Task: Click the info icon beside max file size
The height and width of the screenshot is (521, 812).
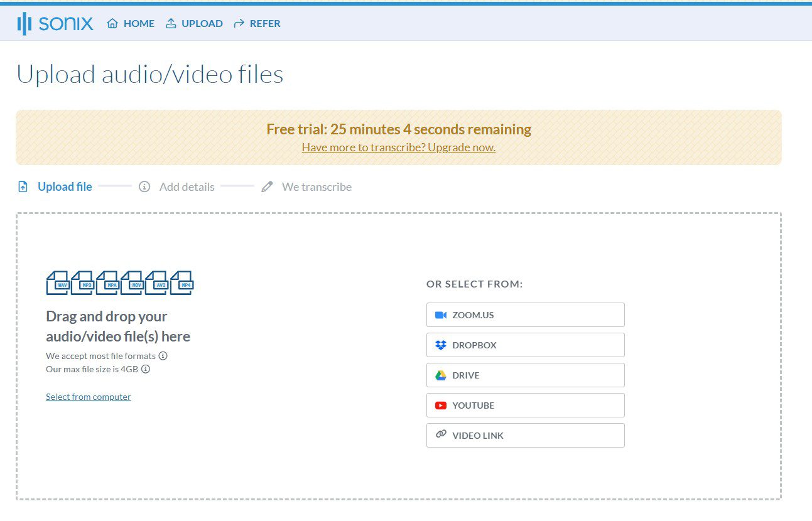Action: pyautogui.click(x=145, y=370)
